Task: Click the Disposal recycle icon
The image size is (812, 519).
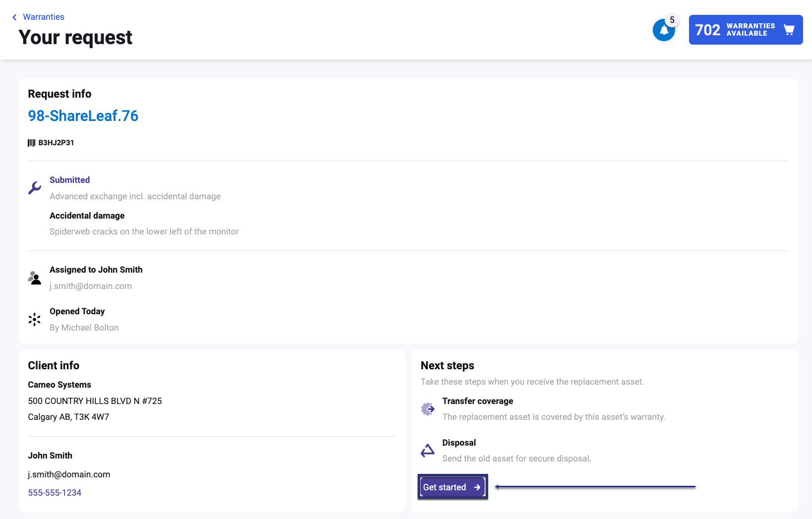Action: [x=428, y=451]
